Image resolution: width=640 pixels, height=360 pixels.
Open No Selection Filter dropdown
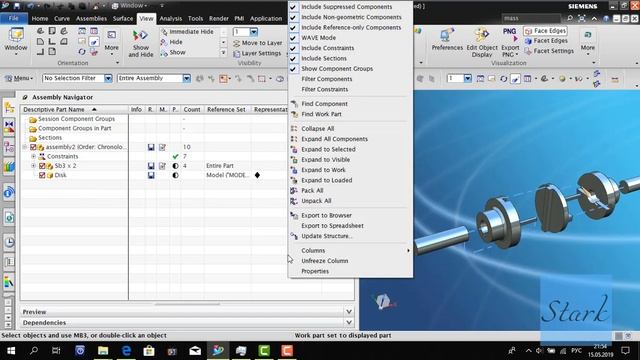[108, 78]
